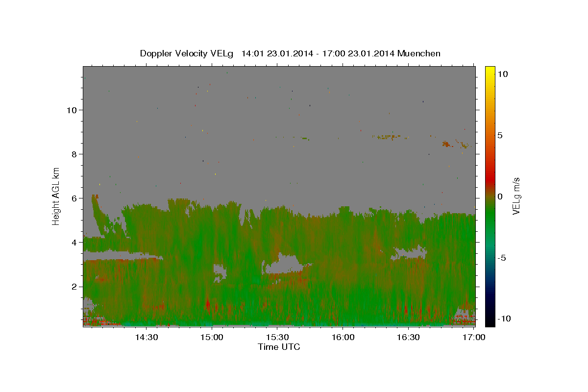Click the red streak near 15:00 at low altitude

click(208, 305)
